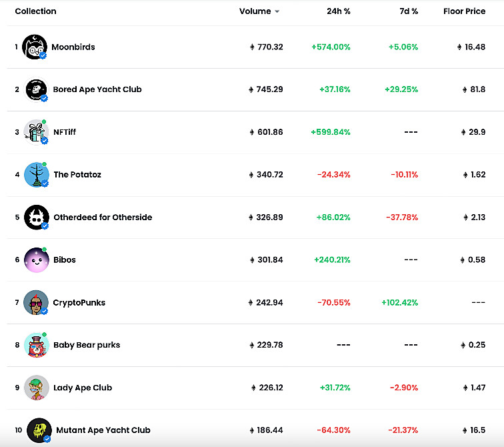Click the -70.55% 24h change
Screen dimensions: 504x447
point(333,303)
